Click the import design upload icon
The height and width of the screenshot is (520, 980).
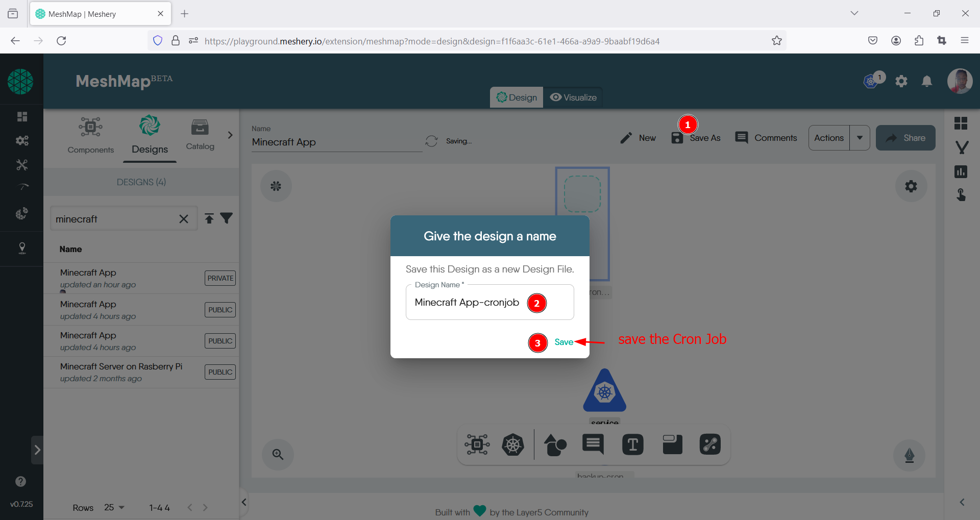[x=209, y=218]
